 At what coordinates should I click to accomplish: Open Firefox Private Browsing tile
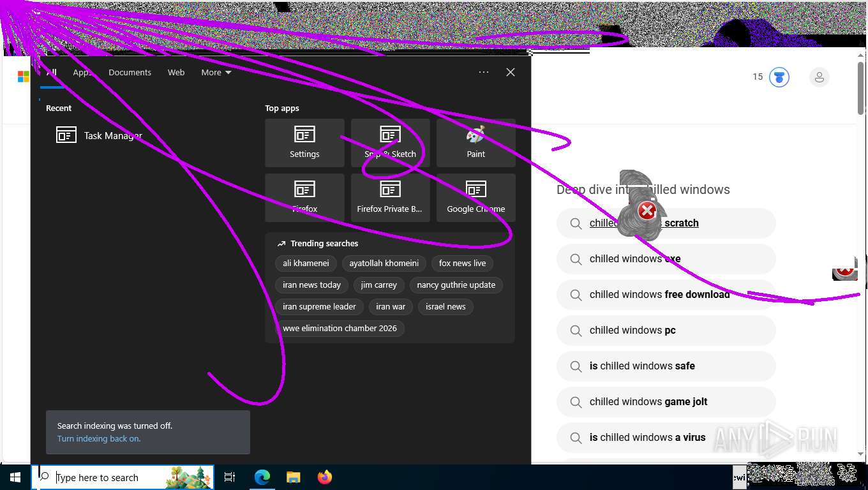click(x=390, y=198)
